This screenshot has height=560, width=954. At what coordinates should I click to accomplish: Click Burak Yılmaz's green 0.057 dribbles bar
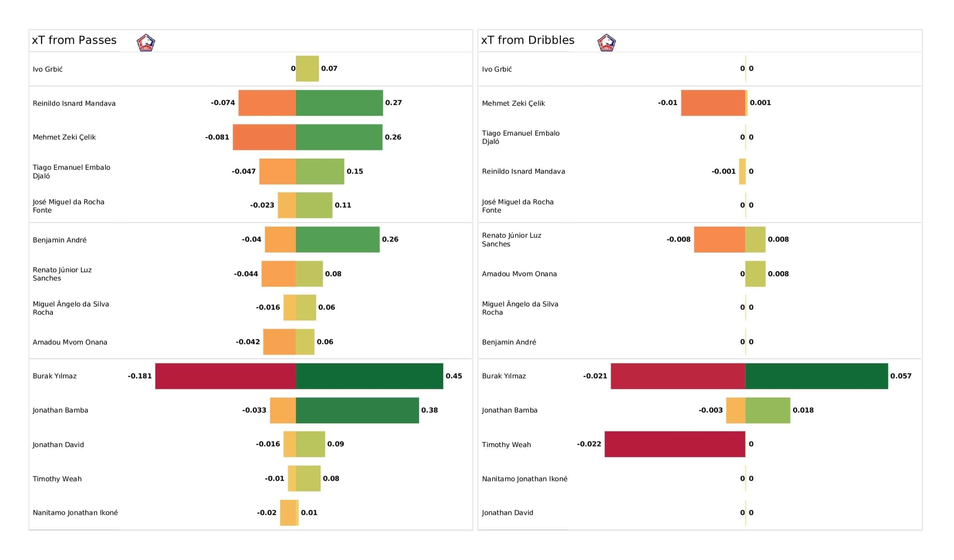coord(816,376)
